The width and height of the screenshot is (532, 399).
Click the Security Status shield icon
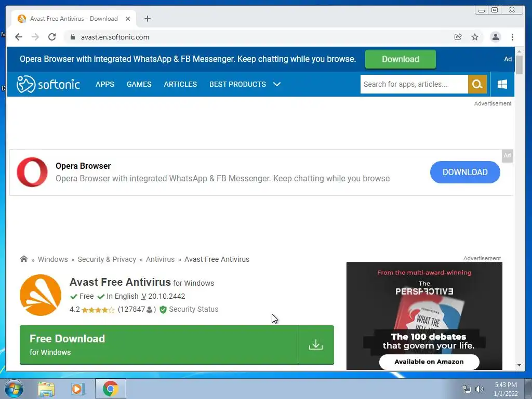(163, 310)
